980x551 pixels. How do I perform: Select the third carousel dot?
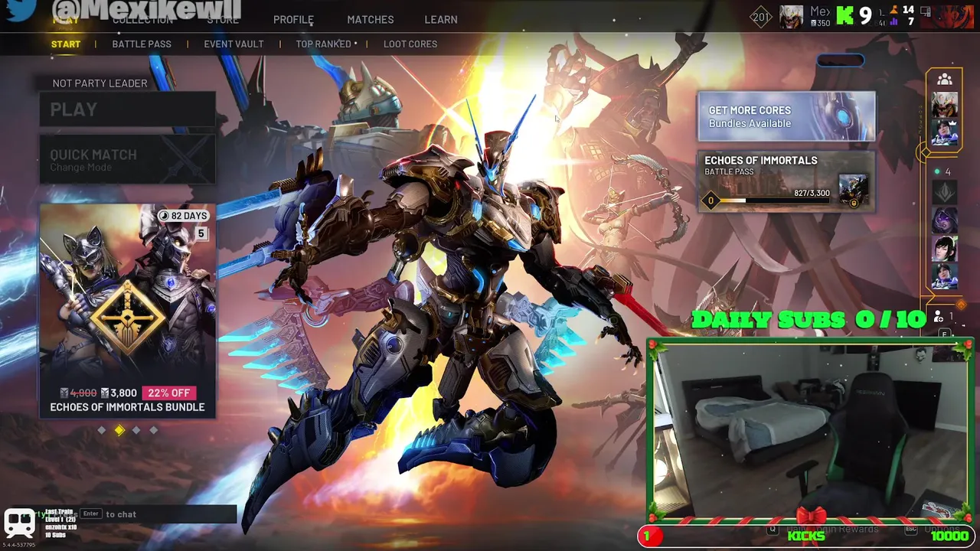click(136, 430)
